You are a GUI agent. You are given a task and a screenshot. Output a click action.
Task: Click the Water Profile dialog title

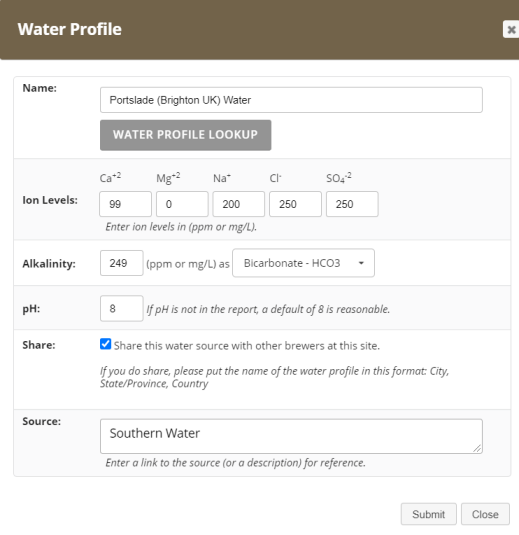point(70,29)
